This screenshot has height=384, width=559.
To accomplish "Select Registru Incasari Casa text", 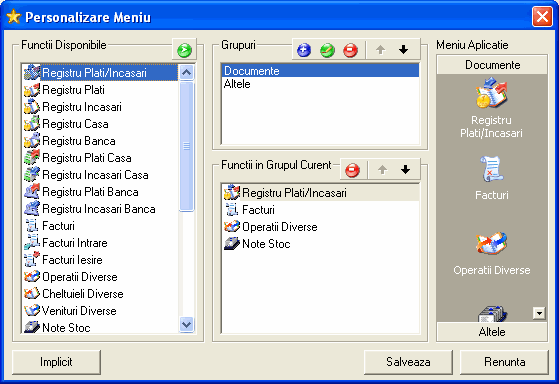I will 95,175.
